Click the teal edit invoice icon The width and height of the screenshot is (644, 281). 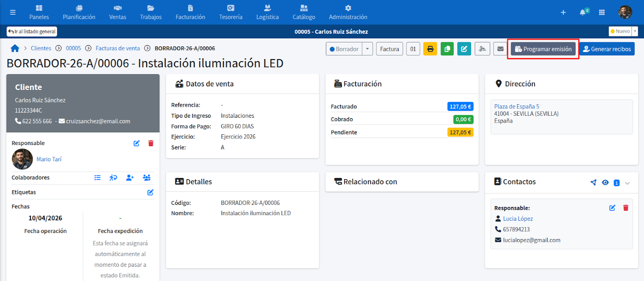[x=464, y=49]
